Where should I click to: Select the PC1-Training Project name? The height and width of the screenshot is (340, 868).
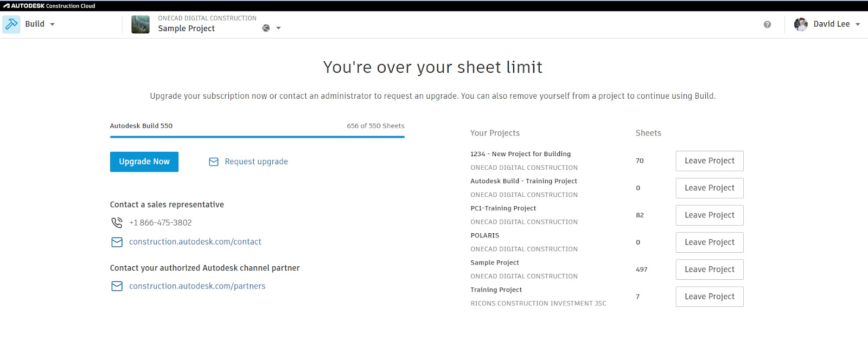pyautogui.click(x=503, y=208)
